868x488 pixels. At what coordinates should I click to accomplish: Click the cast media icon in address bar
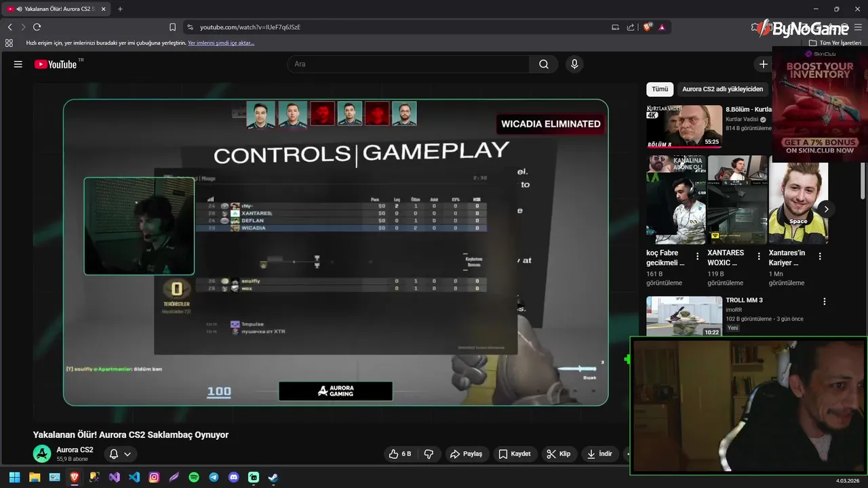[x=615, y=27]
